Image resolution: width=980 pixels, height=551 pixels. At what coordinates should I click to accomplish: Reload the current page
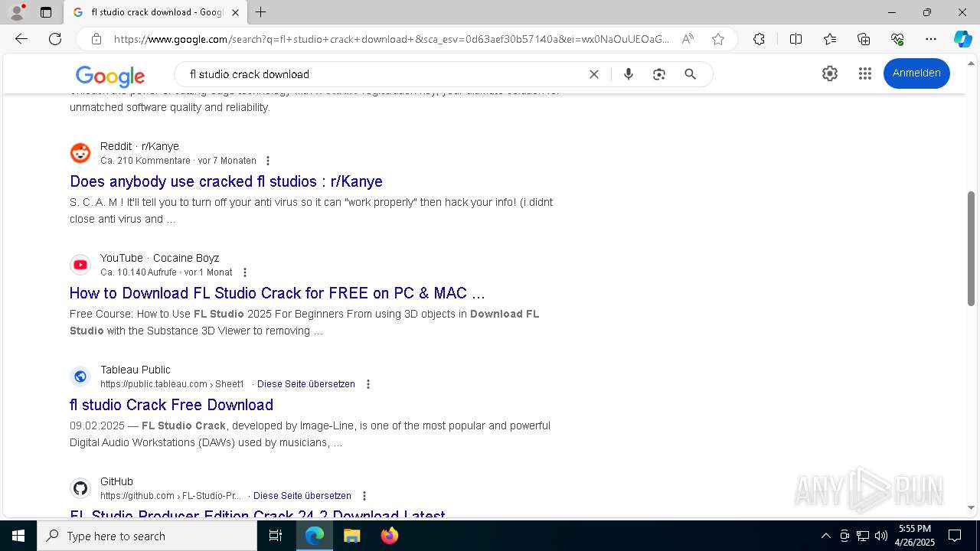click(55, 39)
